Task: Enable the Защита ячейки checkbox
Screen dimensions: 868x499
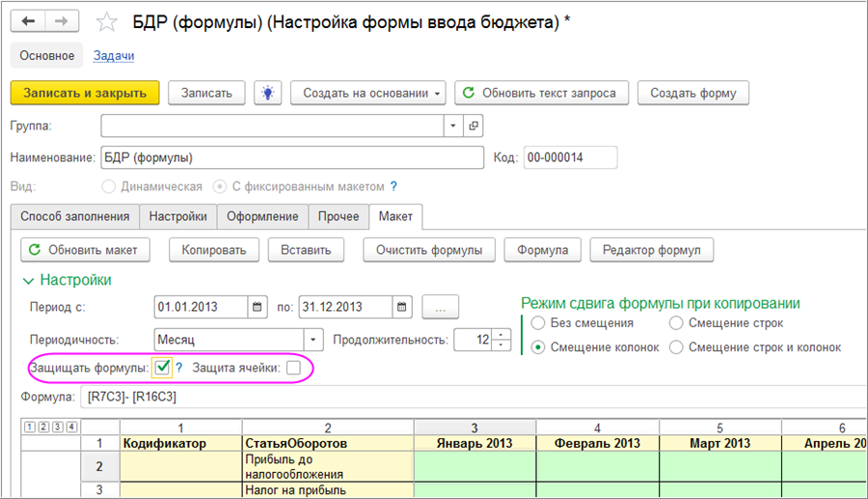Action: (293, 368)
